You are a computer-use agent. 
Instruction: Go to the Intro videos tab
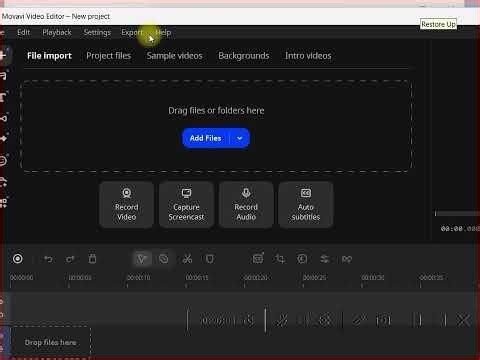(308, 56)
